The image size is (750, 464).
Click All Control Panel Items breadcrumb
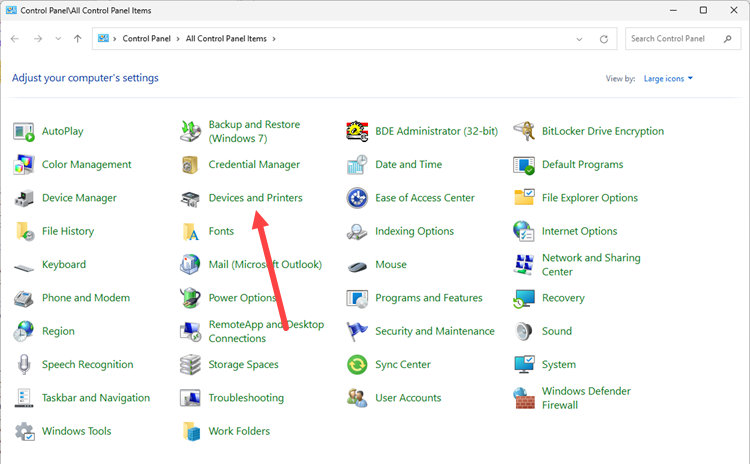click(x=226, y=39)
